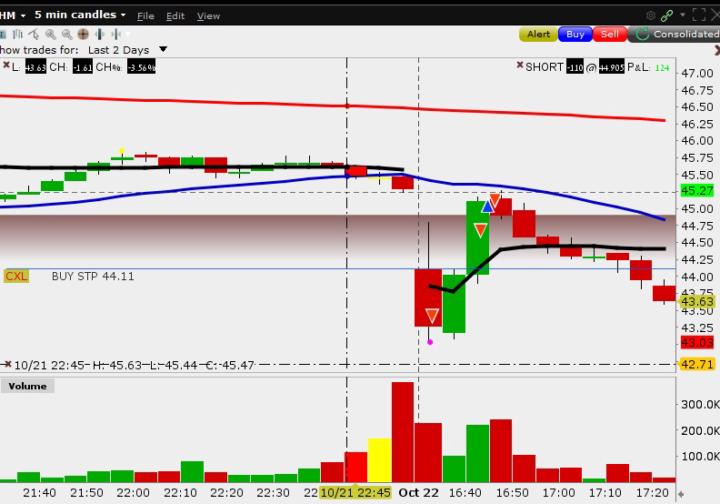Screen dimensions: 720x504
Task: Click the 44.905 average price value
Action: pyautogui.click(x=611, y=67)
